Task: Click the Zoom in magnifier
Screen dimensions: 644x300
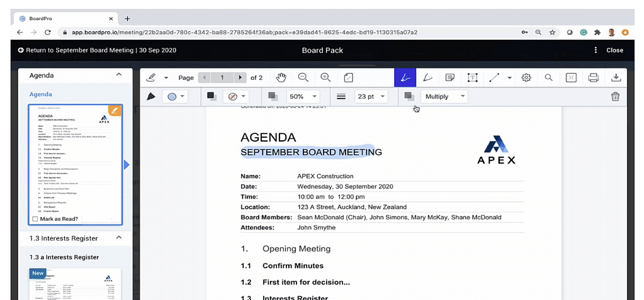Action: point(325,77)
